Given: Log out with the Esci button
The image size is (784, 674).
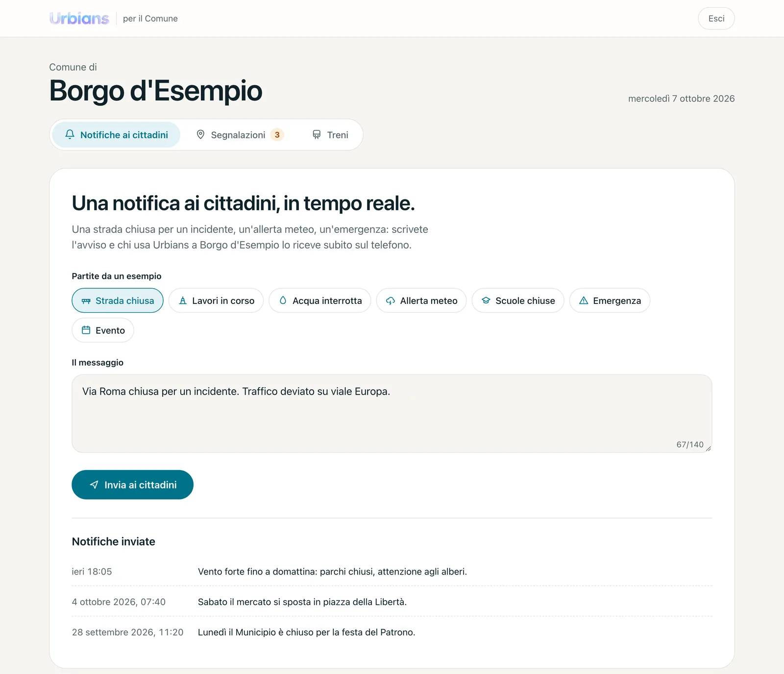Looking at the screenshot, I should pyautogui.click(x=716, y=19).
